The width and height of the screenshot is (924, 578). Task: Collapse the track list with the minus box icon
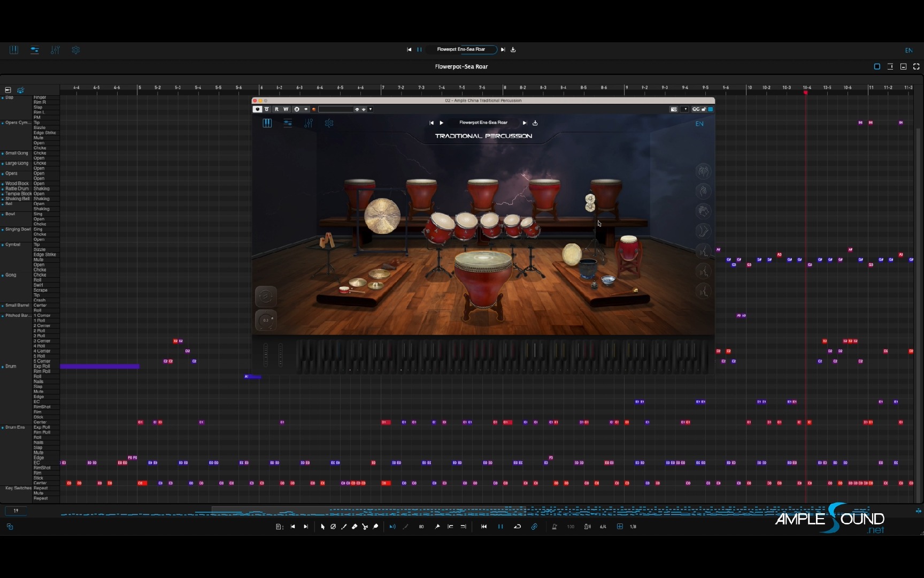[8, 90]
